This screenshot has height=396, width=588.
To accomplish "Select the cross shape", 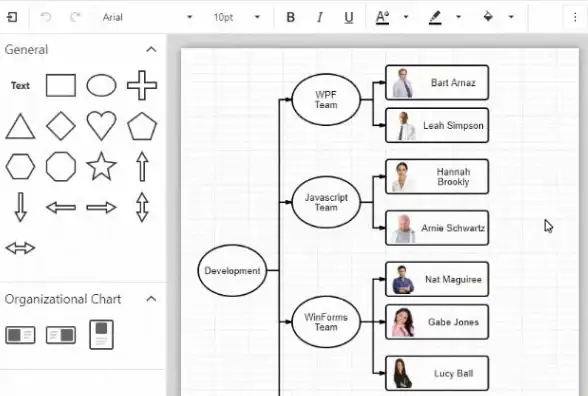I will (142, 85).
